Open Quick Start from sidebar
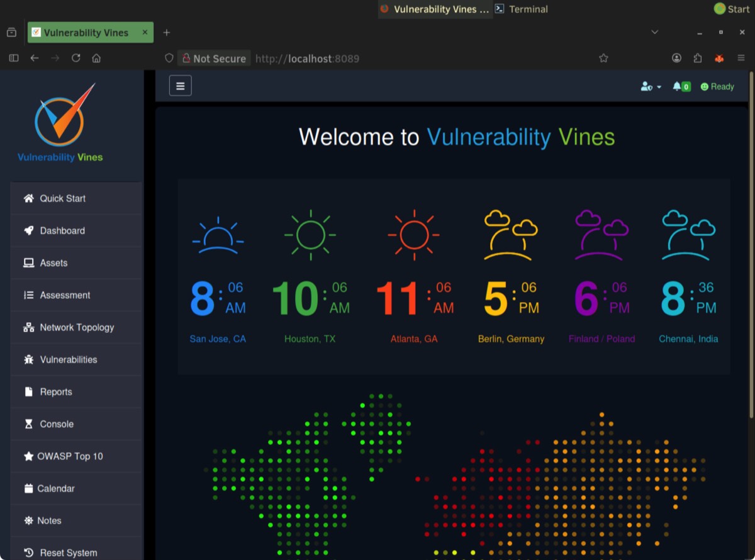The width and height of the screenshot is (755, 560). click(x=62, y=198)
